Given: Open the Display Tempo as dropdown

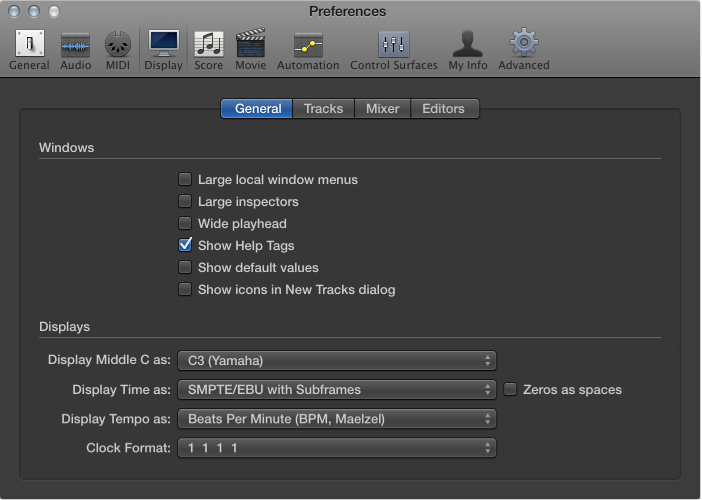Looking at the screenshot, I should 337,419.
